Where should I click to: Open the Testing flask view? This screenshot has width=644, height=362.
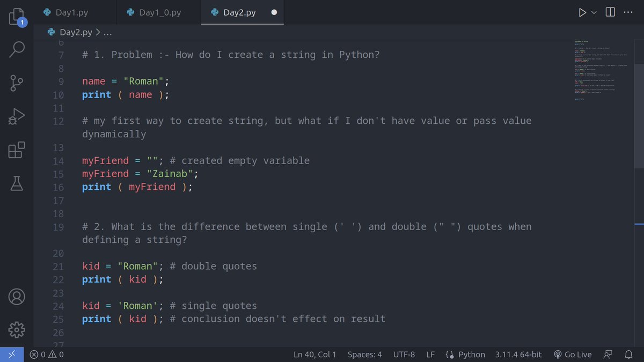17,183
